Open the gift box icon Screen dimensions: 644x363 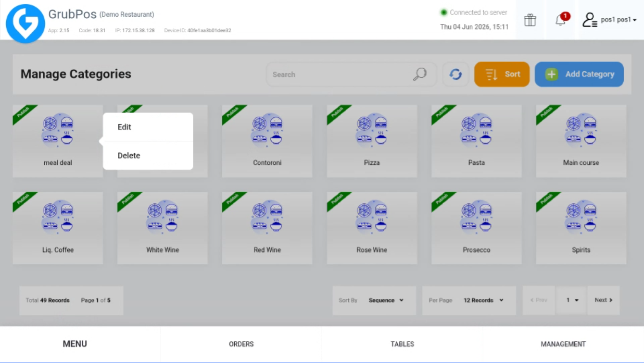(530, 20)
